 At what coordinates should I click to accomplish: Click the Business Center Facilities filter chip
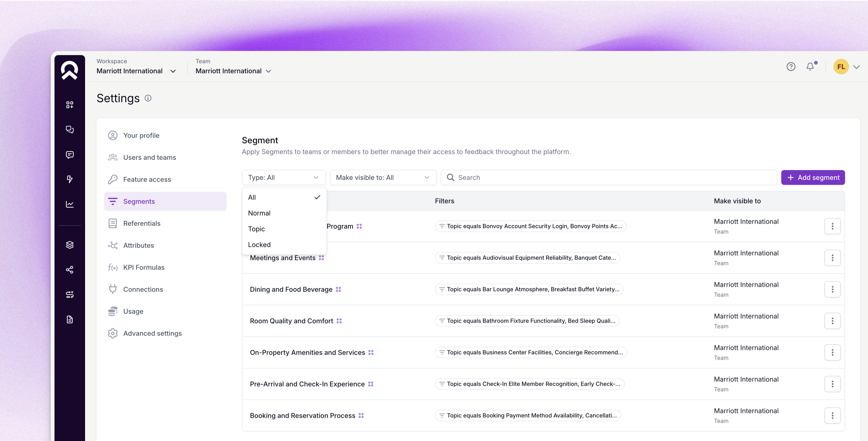click(531, 352)
